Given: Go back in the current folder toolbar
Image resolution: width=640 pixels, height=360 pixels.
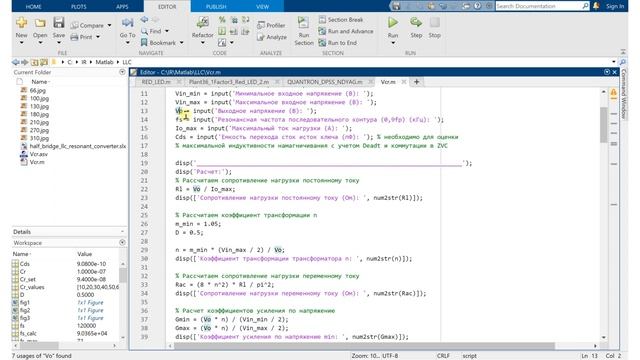Looking at the screenshot, I should pyautogui.click(x=16, y=62).
